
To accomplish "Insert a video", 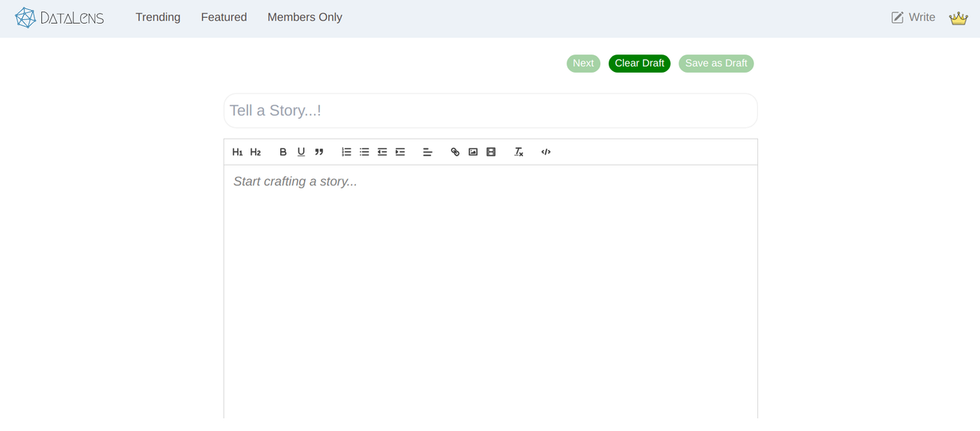I will click(x=492, y=152).
